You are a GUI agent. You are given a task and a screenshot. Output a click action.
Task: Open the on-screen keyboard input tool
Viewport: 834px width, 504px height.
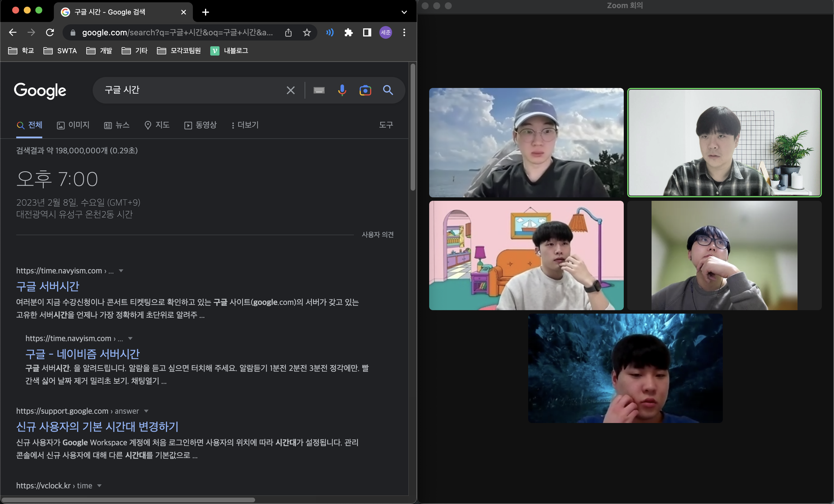pyautogui.click(x=319, y=90)
